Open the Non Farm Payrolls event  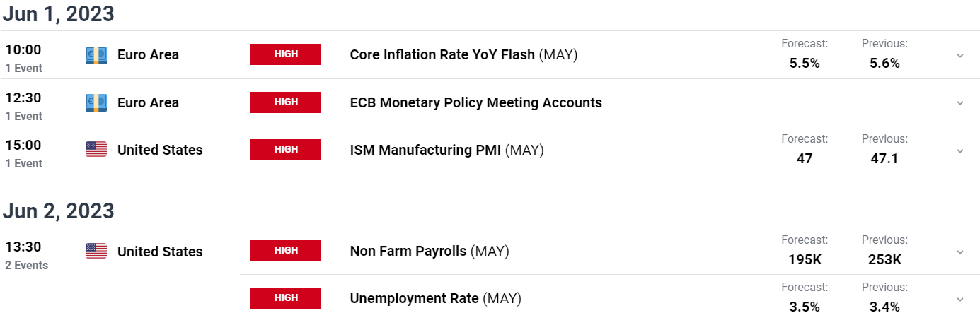click(430, 251)
